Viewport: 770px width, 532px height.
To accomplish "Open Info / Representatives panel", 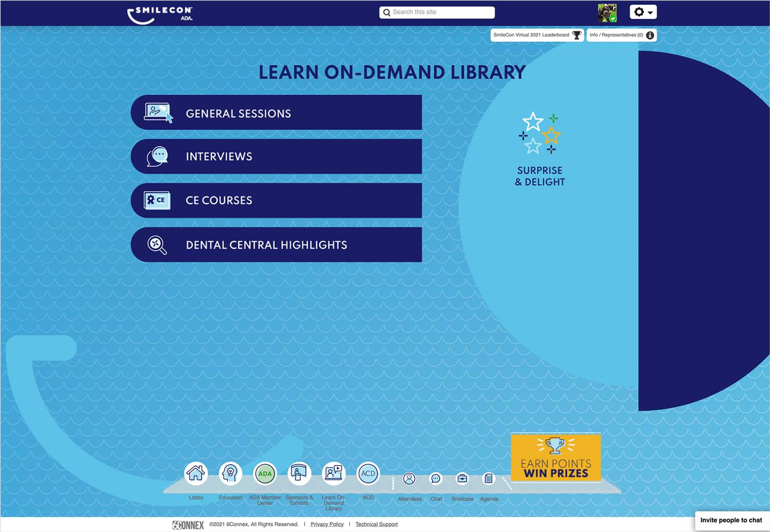I will point(622,35).
